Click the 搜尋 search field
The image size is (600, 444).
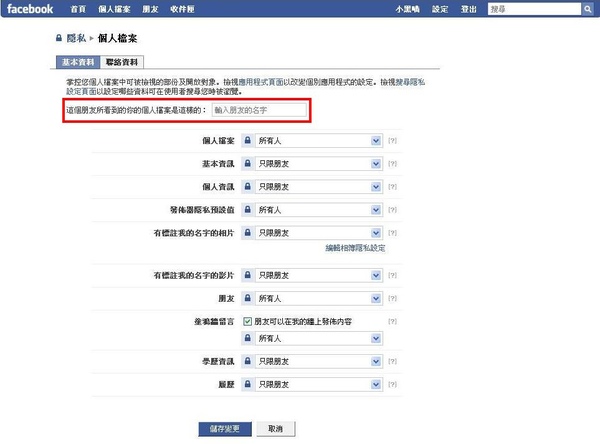click(x=534, y=9)
